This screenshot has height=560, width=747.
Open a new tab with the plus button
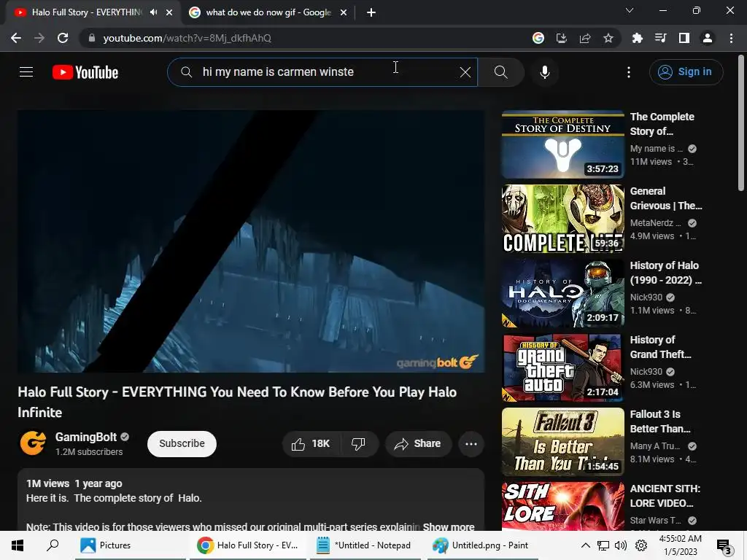tap(371, 12)
